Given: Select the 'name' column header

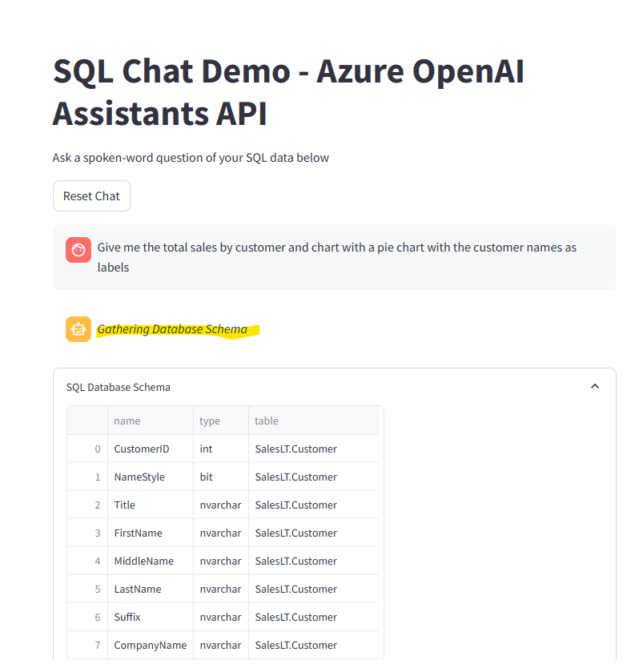Looking at the screenshot, I should click(x=151, y=421).
